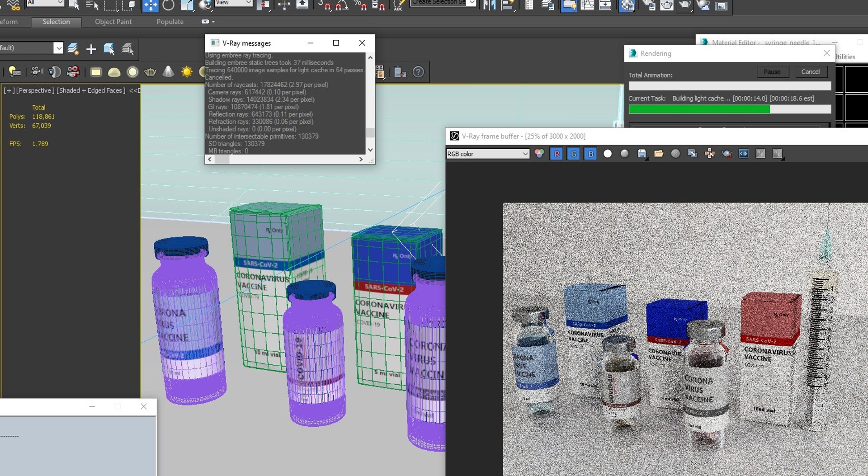868x476 pixels.
Task: Click Track Mouse while rendering icon
Action: pyautogui.click(x=709, y=154)
